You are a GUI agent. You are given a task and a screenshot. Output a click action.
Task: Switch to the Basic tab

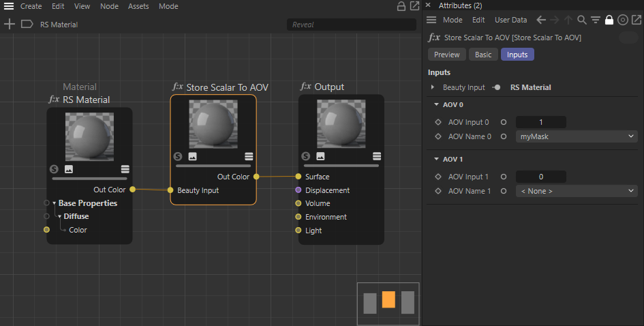coord(483,55)
